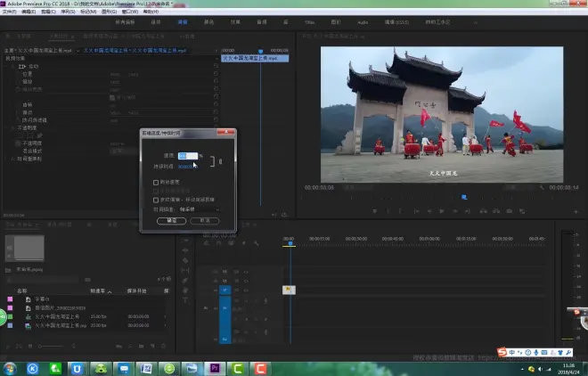Viewport: 588px width, 376px height.
Task: Open timeline display settings wrench
Action: [256, 243]
